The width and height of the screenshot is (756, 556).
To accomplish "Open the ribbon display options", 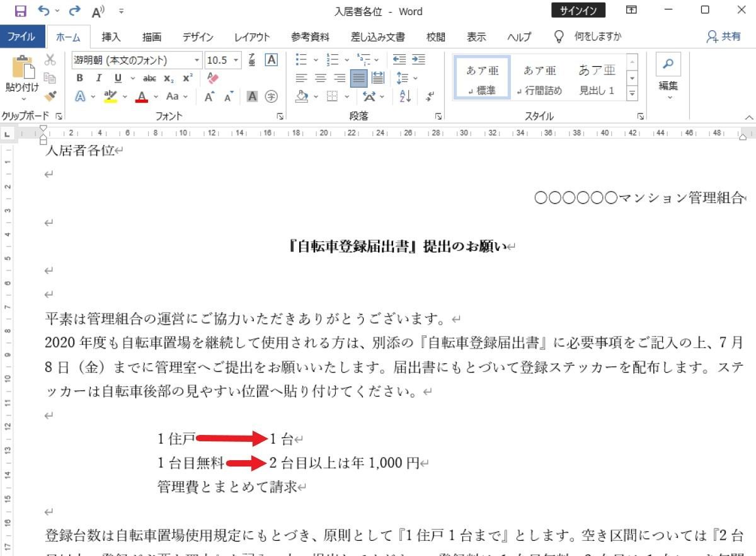I will coord(631,11).
